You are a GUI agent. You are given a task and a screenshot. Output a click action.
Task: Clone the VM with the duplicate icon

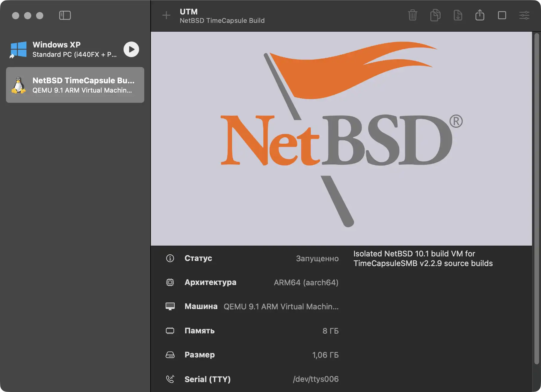435,15
